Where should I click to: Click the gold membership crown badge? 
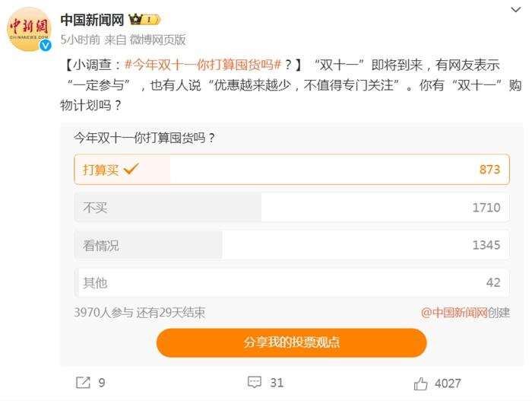144,19
